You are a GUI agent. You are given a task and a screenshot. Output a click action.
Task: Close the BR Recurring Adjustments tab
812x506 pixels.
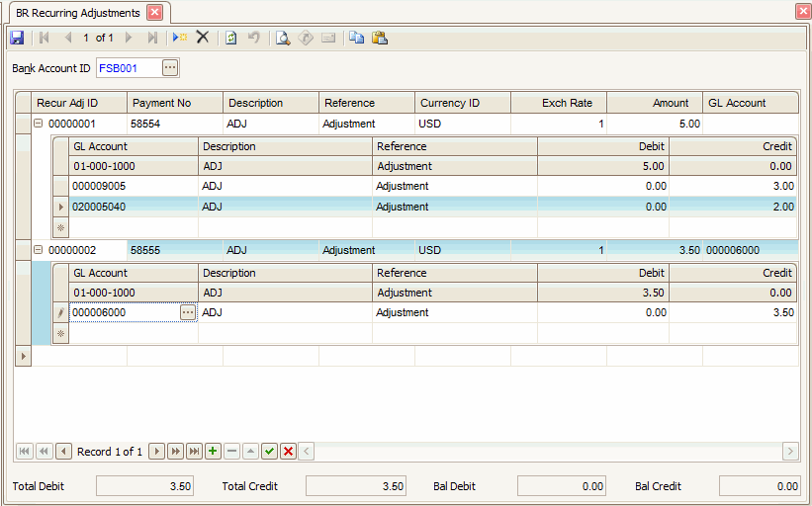[x=155, y=13]
